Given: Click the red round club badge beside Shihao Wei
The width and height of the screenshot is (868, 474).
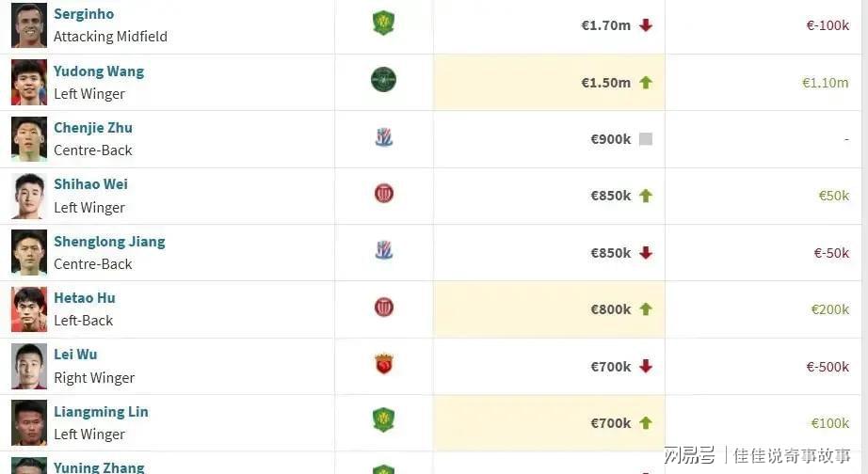Looking at the screenshot, I should [383, 194].
